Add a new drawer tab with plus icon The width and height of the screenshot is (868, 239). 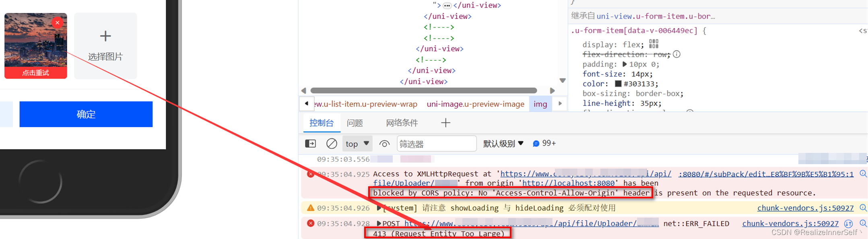[x=445, y=123]
